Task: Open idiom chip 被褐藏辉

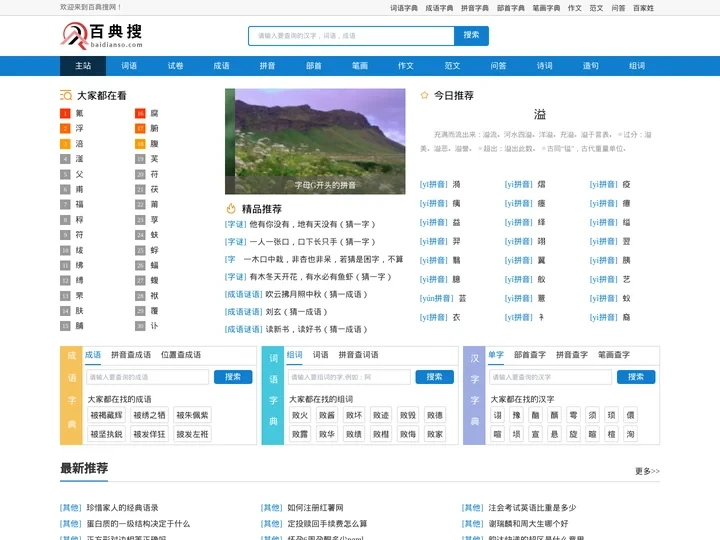Action: point(107,415)
